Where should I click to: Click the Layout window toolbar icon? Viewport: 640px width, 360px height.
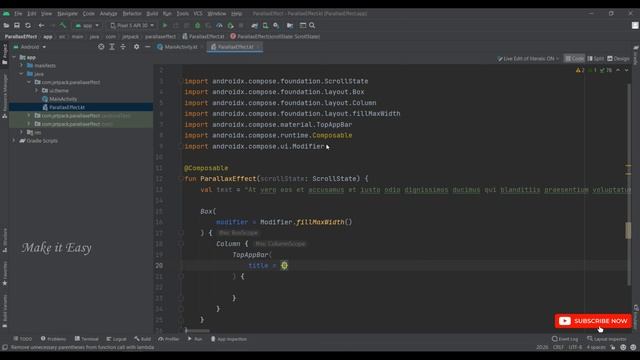tap(302, 25)
